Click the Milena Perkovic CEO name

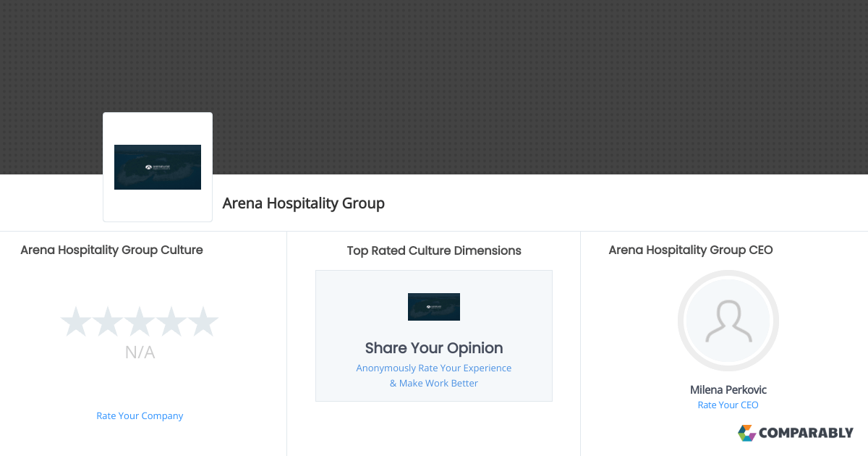tap(728, 389)
